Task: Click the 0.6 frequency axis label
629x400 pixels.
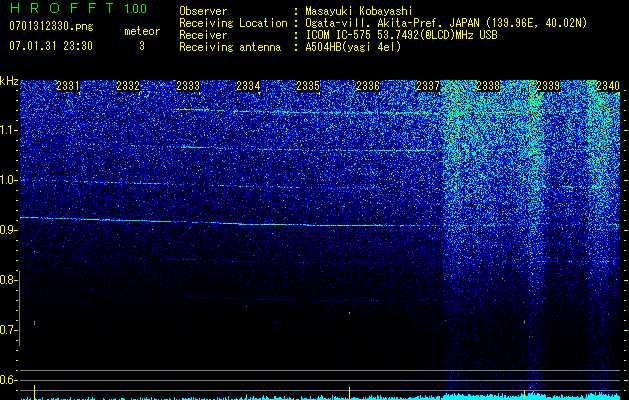Action: pos(8,380)
